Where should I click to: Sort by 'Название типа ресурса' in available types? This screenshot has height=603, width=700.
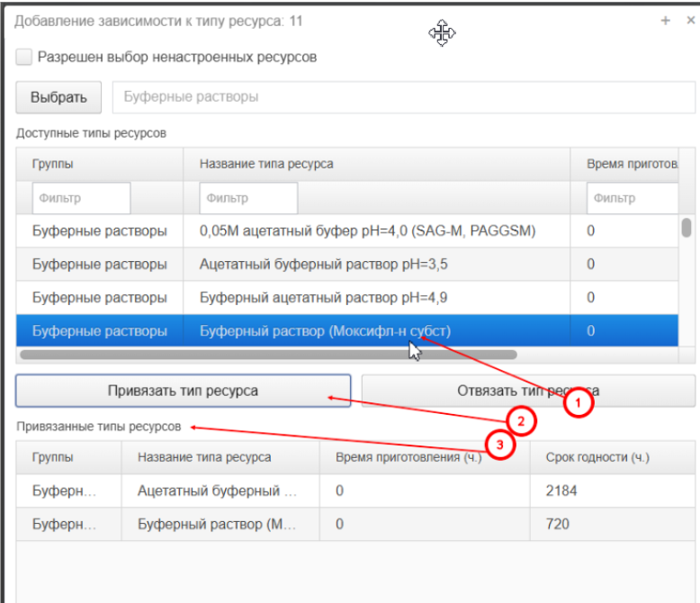click(376, 164)
